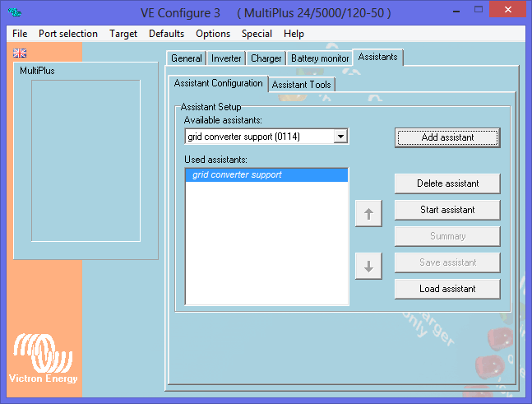Viewport: 532px width, 404px height.
Task: Open the Available assistants dropdown
Action: [x=340, y=137]
